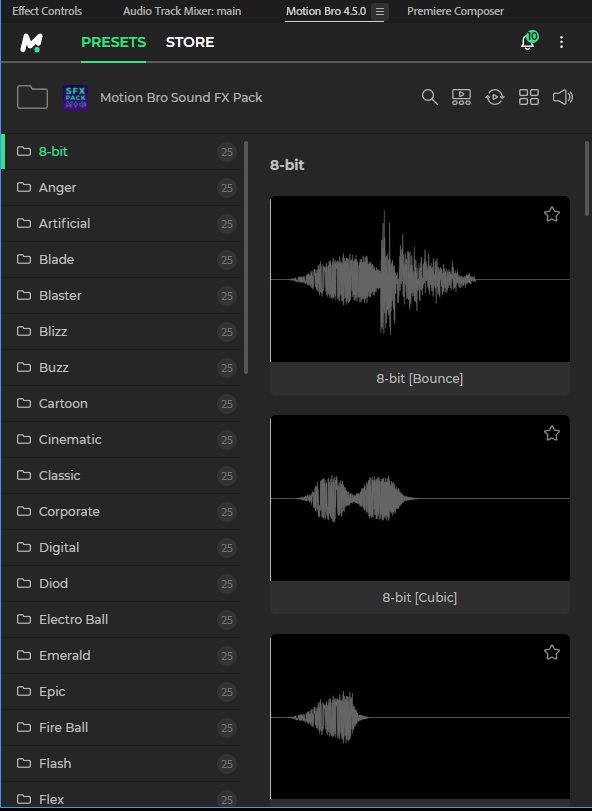The height and width of the screenshot is (811, 592).
Task: Open the Premiere Composer tab
Action: click(456, 11)
